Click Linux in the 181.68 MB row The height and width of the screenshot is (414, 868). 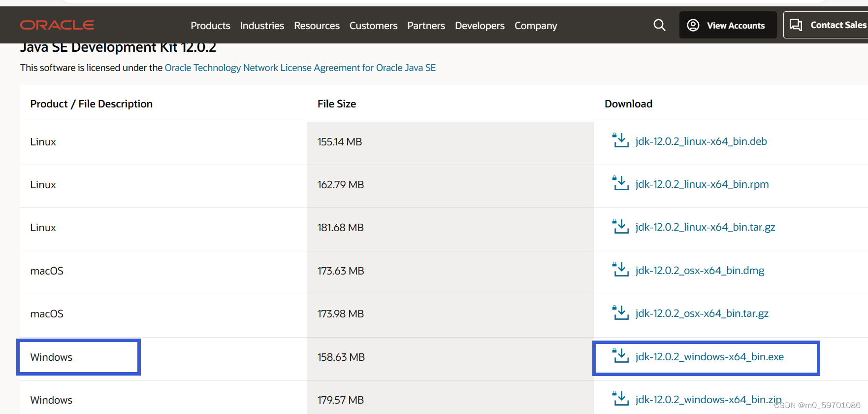pos(43,228)
